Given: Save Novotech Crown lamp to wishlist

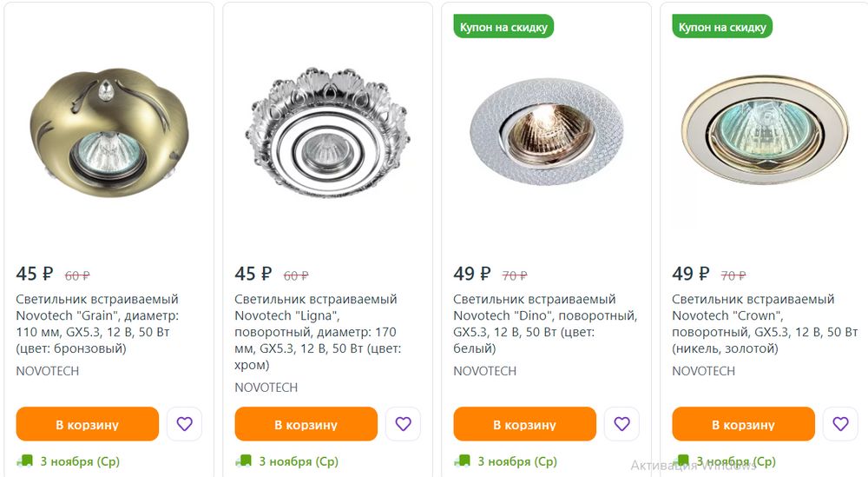Looking at the screenshot, I should pos(840,424).
